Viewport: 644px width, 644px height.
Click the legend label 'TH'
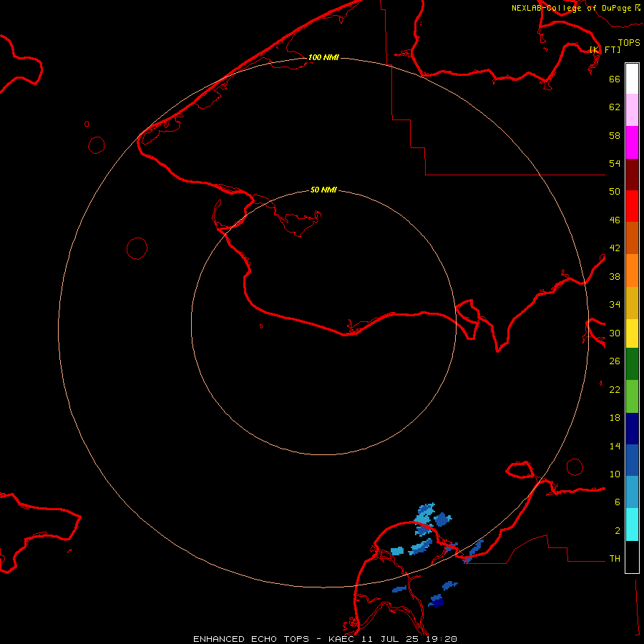(x=615, y=559)
